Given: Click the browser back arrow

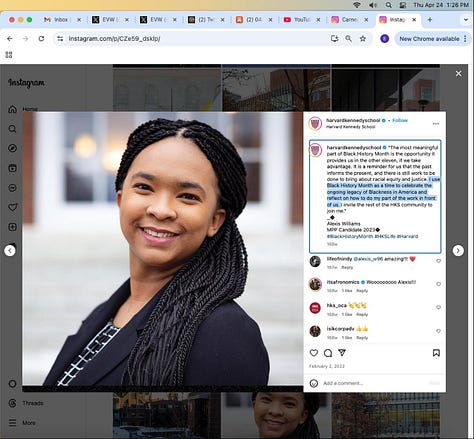Looking at the screenshot, I should click(10, 39).
